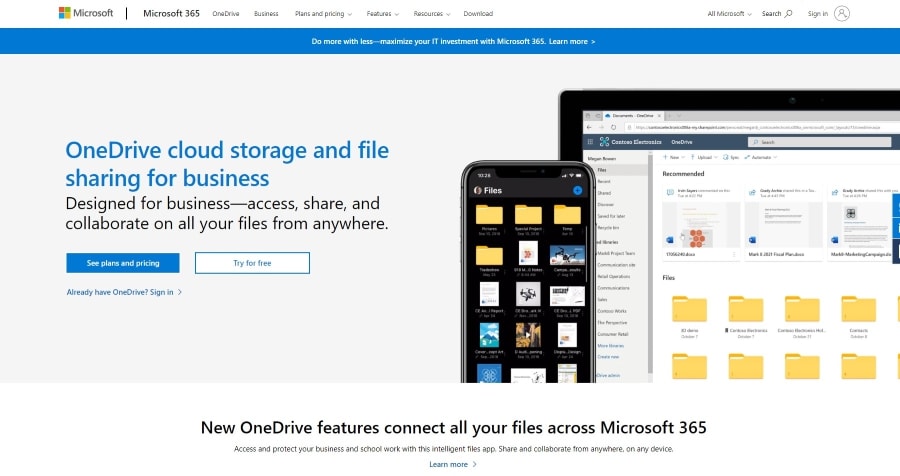
Task: Click the user account avatar icon
Action: (841, 13)
